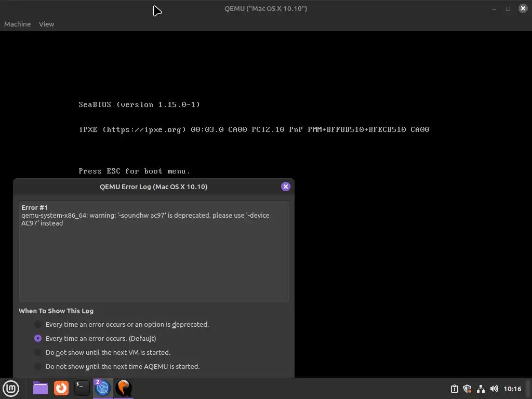Click the QEMU Error Log dialog title bar

(153, 187)
